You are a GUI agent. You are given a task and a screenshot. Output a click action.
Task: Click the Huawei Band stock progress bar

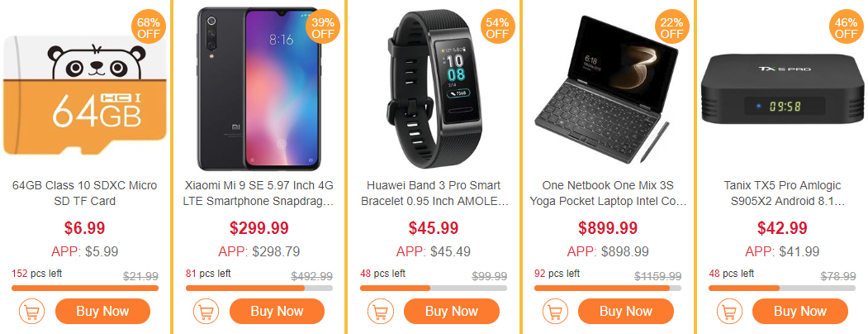pos(434,288)
